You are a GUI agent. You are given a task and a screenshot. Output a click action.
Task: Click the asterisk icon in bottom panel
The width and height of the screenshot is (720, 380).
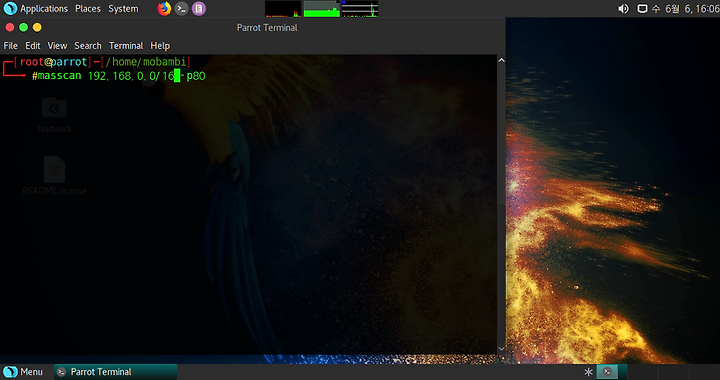coord(588,372)
